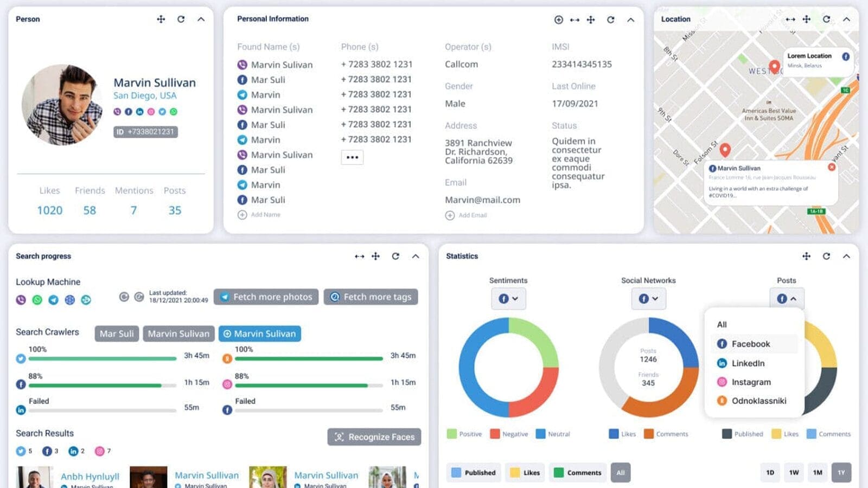868x488 pixels.
Task: Open Viber lookup in the Lookup Machine
Action: coord(21,300)
